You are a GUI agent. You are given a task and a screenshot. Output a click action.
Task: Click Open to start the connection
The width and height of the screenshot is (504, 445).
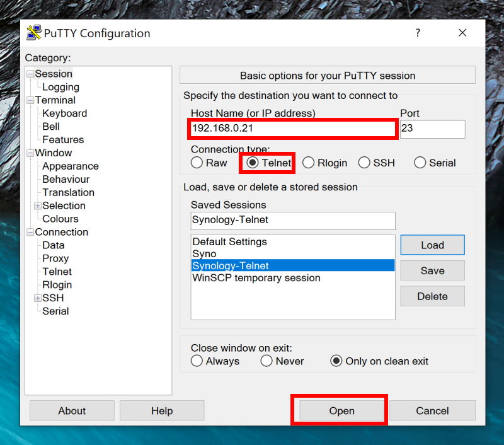(x=341, y=410)
